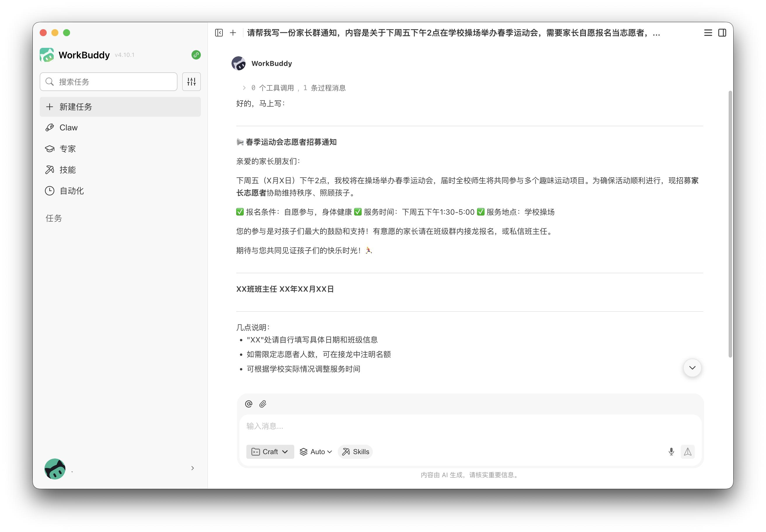Click the send message paper plane icon
766x532 pixels.
coord(687,452)
